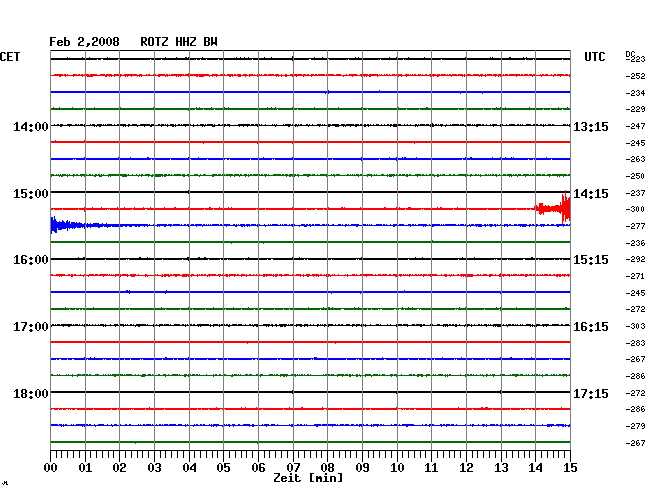Click the DC offset value '-277'
The height and width of the screenshot is (494, 650).
(635, 226)
